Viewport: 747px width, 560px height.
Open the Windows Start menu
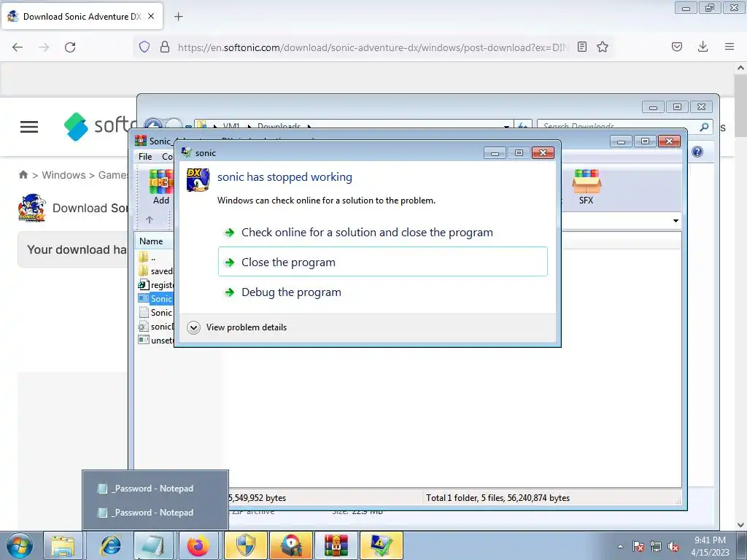(x=20, y=546)
